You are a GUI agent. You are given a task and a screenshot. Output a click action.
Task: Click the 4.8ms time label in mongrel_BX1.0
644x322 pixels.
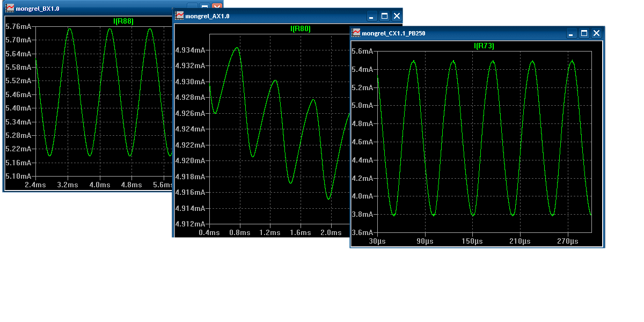coord(131,185)
